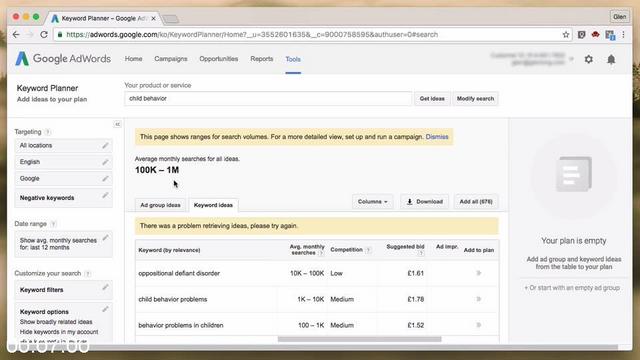Viewport: 640px width, 360px height.
Task: Open the settings gear menu
Action: click(589, 59)
